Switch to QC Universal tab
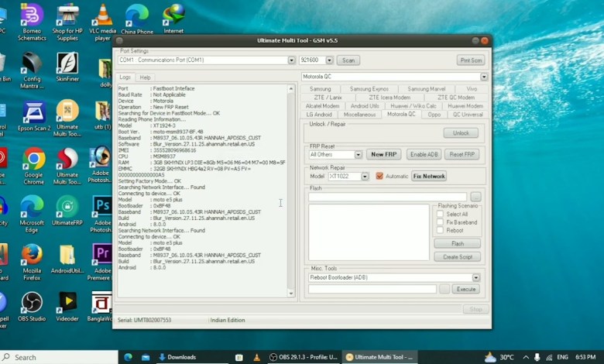This screenshot has height=364, width=604. tap(468, 115)
